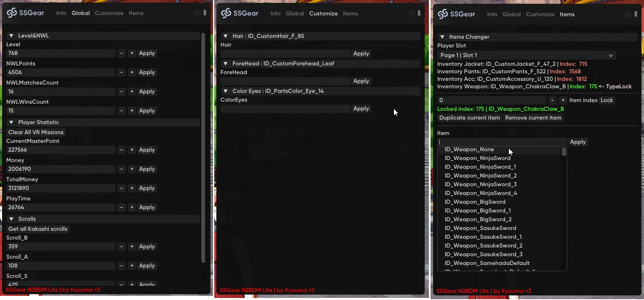Image resolution: width=644 pixels, height=300 pixels.
Task: Decrease Scroll_B with the minus button
Action: [121, 247]
